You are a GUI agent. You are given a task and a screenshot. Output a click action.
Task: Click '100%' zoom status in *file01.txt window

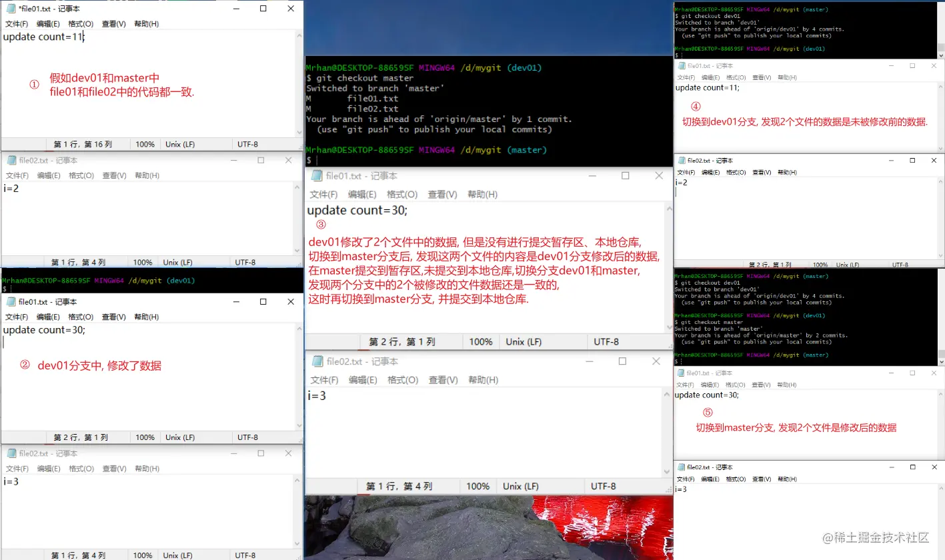pyautogui.click(x=145, y=144)
